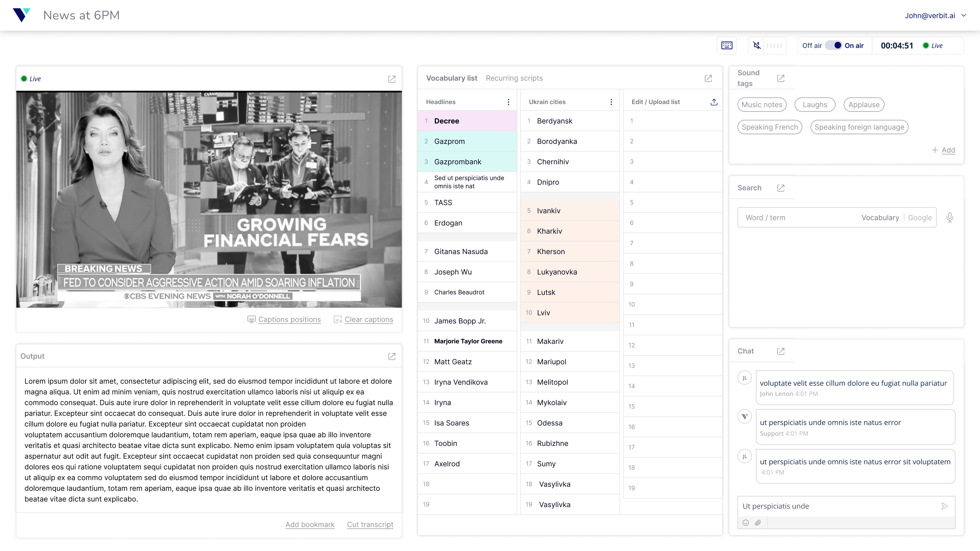Pop out the Sound tags panel
The width and height of the screenshot is (980, 551).
[781, 78]
